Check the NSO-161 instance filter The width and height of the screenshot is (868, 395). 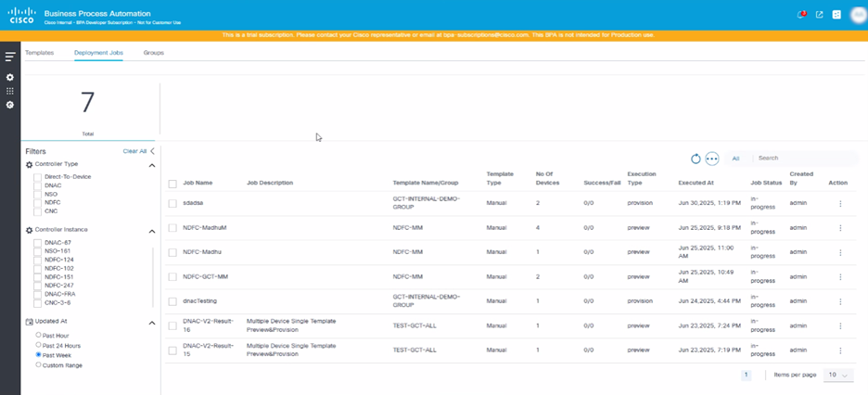pos(38,251)
